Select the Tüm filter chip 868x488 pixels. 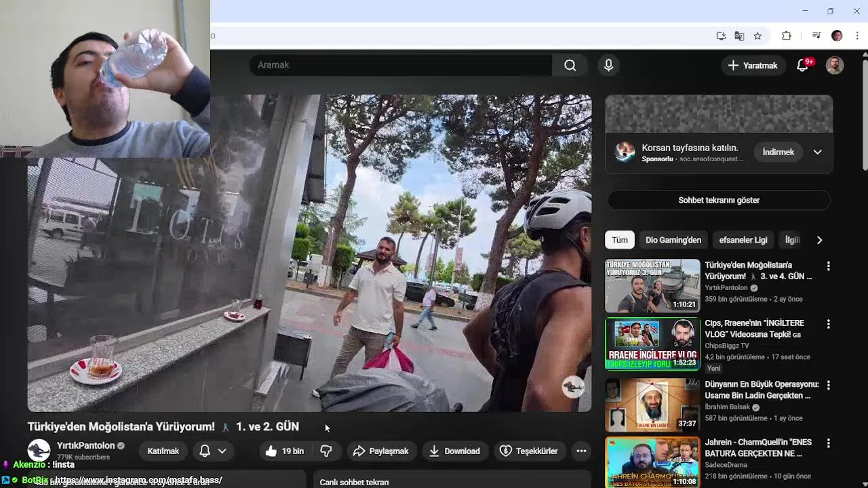point(620,240)
